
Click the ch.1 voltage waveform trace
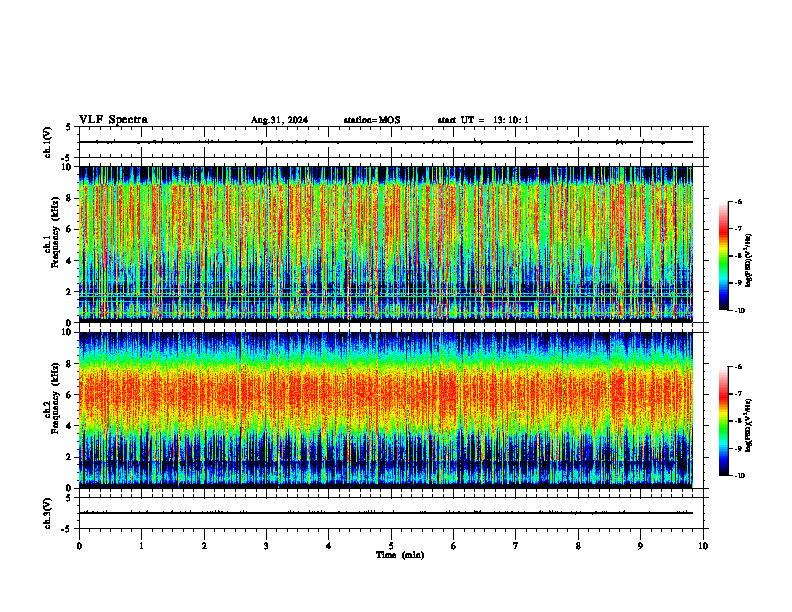pyautogui.click(x=386, y=142)
